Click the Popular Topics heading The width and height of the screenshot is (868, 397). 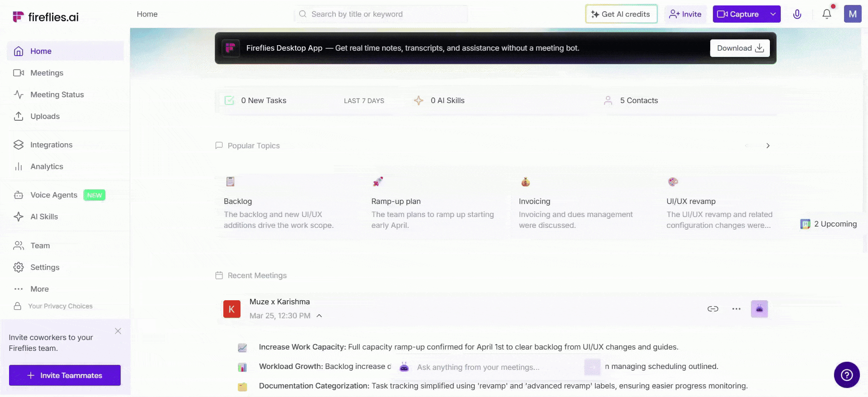tap(254, 146)
